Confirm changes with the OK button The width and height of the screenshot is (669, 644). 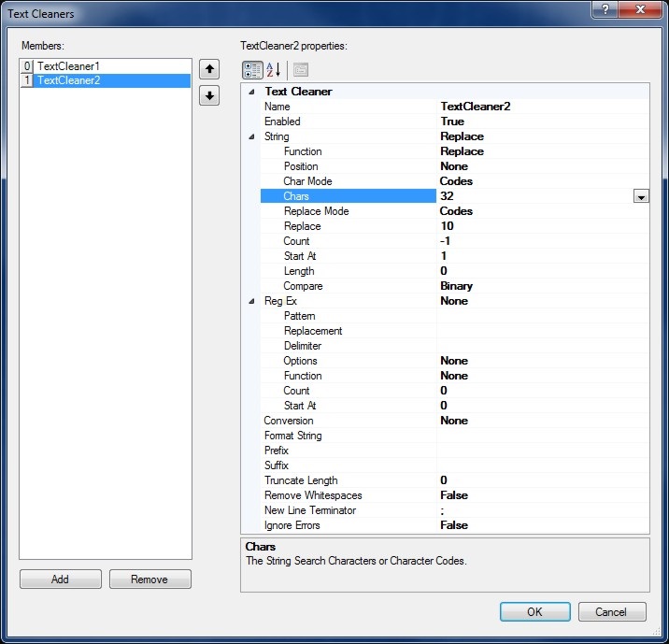pyautogui.click(x=534, y=612)
